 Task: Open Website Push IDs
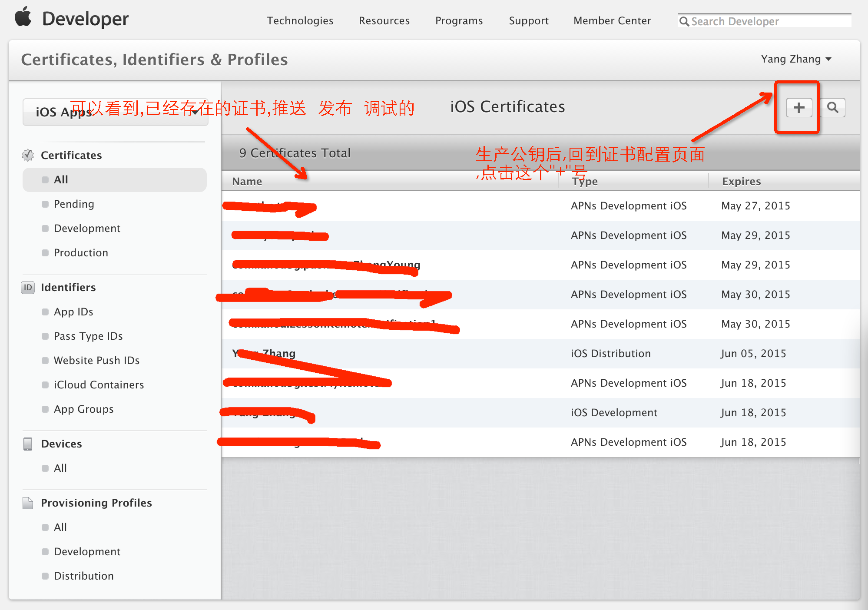pyautogui.click(x=96, y=360)
